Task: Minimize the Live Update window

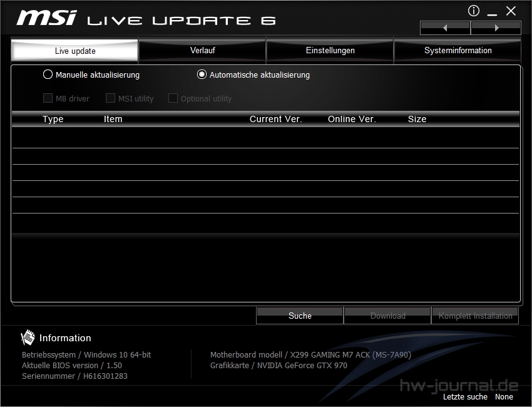Action: click(492, 13)
